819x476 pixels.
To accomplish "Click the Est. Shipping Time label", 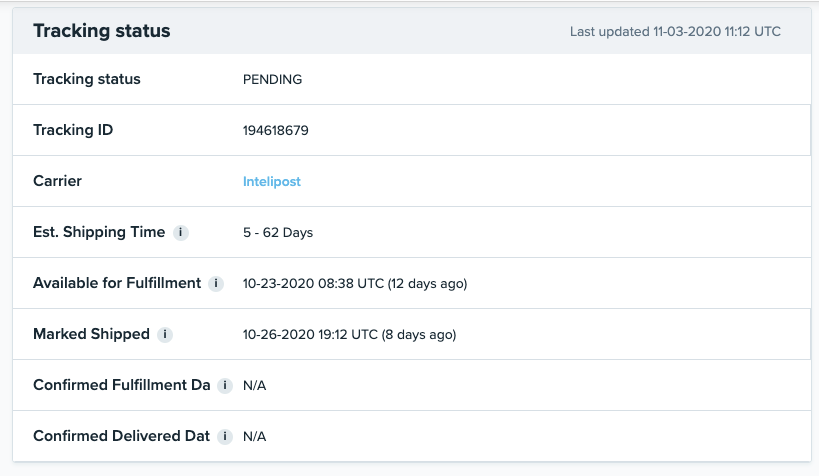I will (99, 232).
